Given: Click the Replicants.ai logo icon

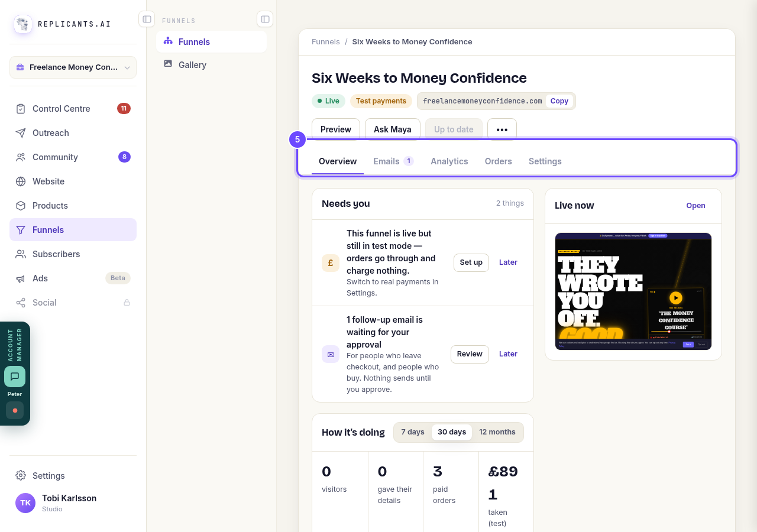Looking at the screenshot, I should click(23, 24).
